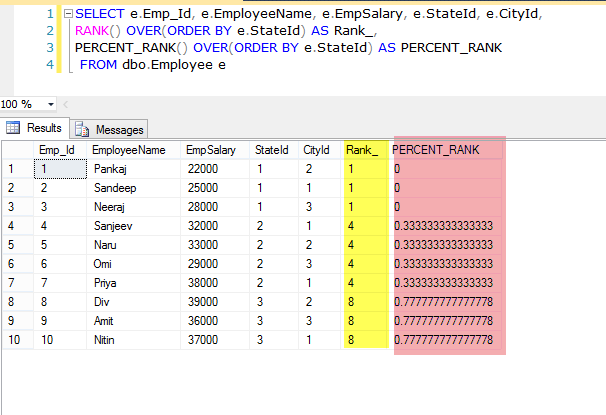
Task: Click the Sanjeev name cell
Action: (133, 226)
